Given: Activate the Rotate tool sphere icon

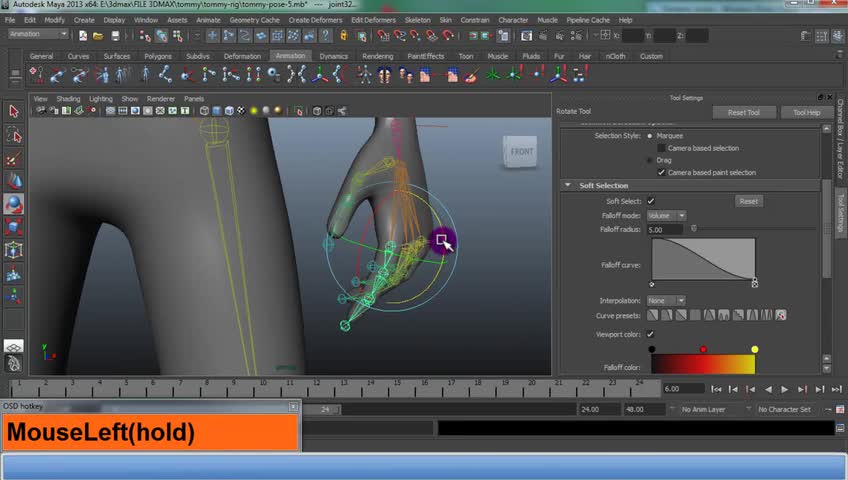Looking at the screenshot, I should coord(14,204).
